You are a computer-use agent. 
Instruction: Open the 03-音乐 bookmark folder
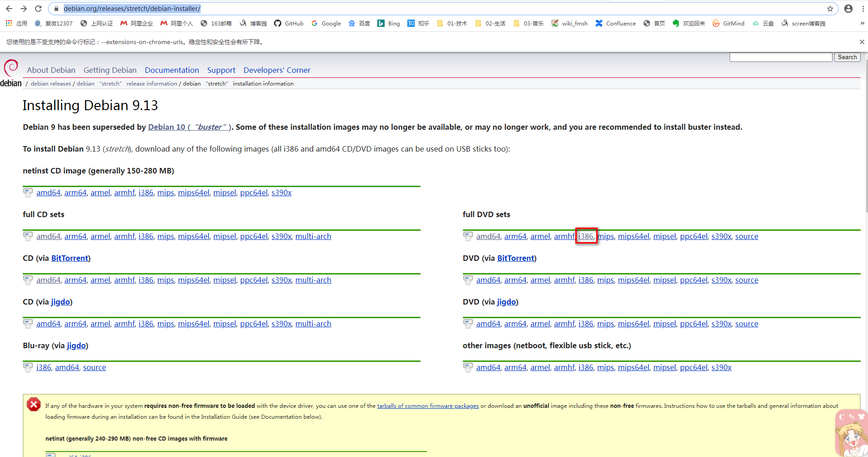tap(528, 23)
